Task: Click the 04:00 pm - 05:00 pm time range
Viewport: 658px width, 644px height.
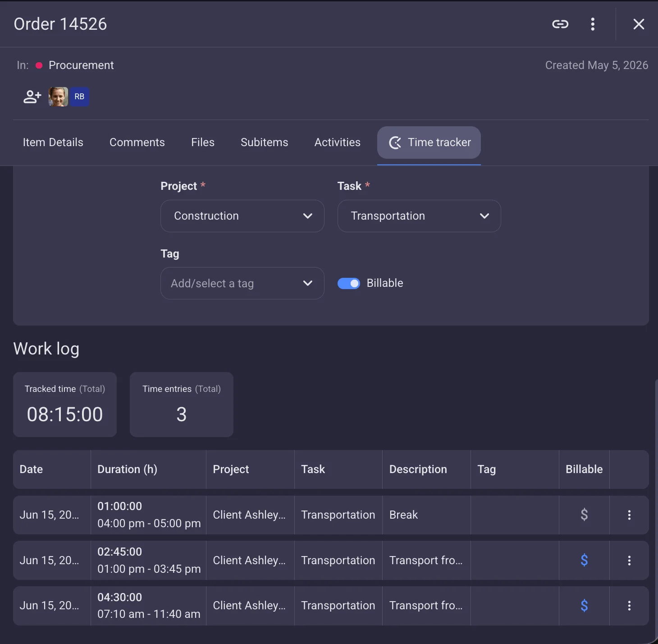Action: (x=149, y=524)
